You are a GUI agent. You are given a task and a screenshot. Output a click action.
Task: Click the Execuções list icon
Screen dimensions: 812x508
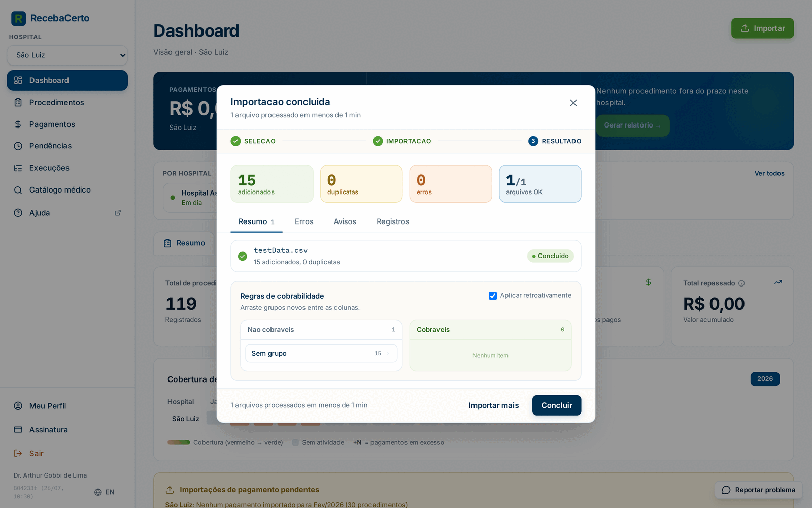coord(18,168)
